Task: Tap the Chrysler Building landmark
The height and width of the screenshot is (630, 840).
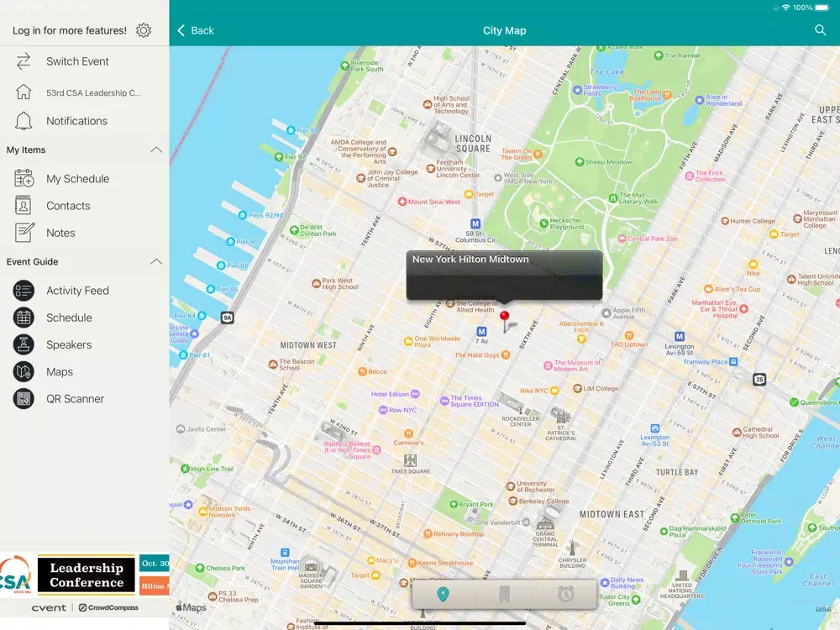Action: [x=572, y=549]
